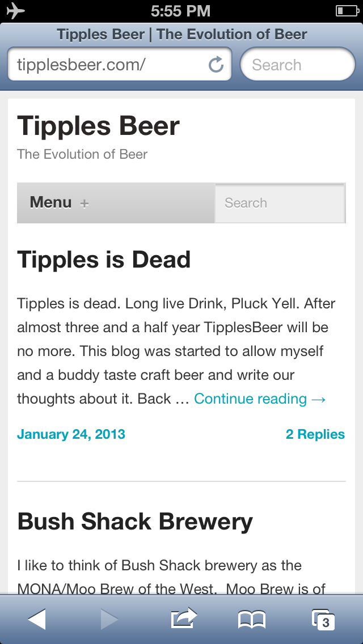The image size is (363, 644).
Task: Reload the page with the refresh icon
Action: (x=216, y=65)
